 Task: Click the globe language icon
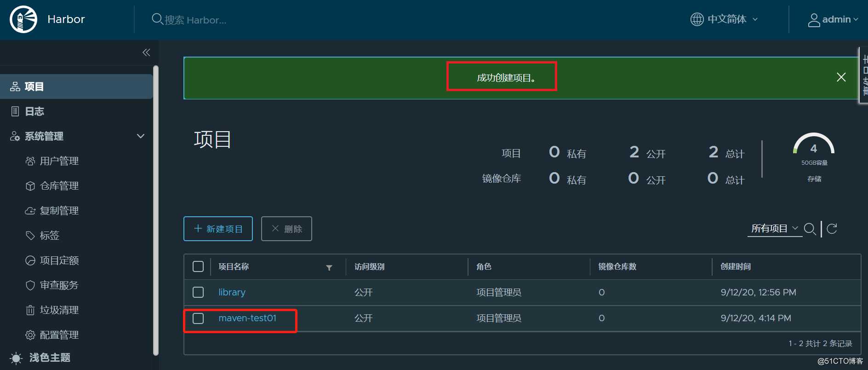[x=697, y=19]
